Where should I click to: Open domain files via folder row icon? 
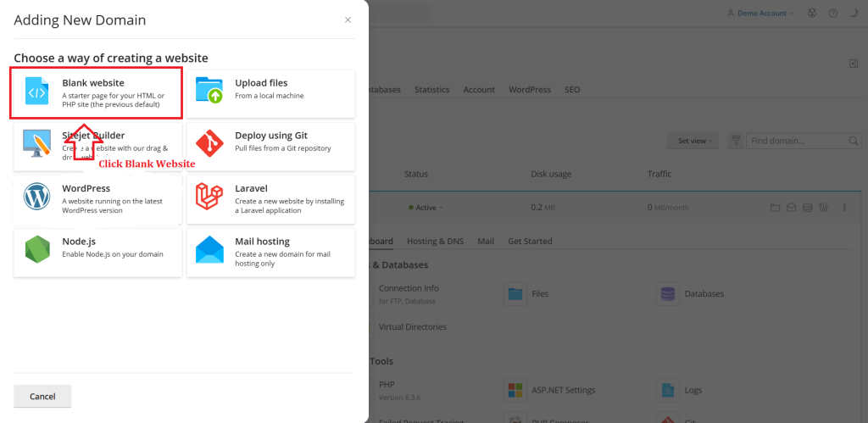click(x=775, y=208)
